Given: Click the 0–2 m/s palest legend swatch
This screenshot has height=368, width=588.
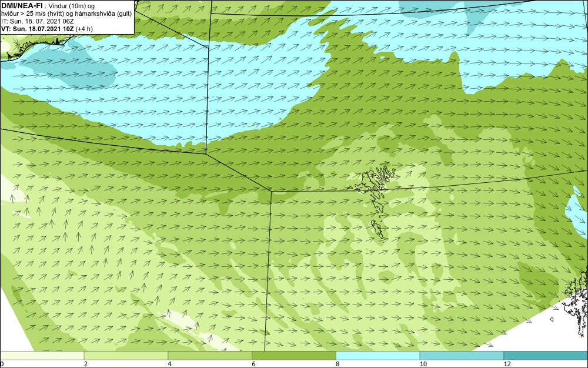Looking at the screenshot, I should 42,356.
